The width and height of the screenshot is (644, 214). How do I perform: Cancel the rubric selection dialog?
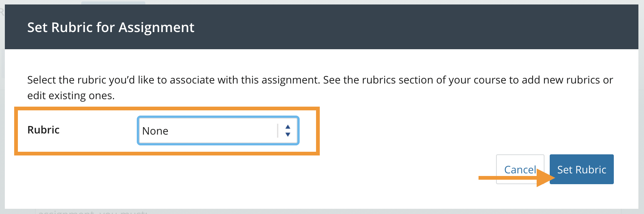[520, 169]
